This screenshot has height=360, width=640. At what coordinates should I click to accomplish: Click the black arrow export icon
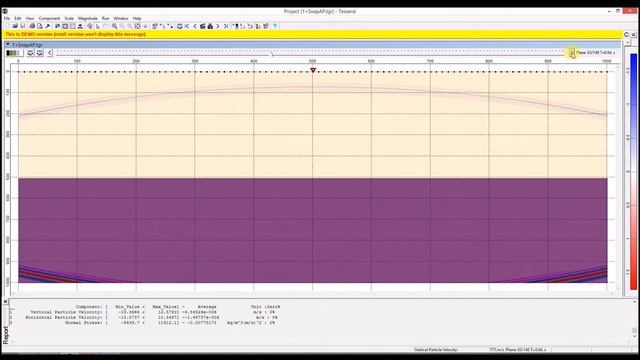[47, 26]
